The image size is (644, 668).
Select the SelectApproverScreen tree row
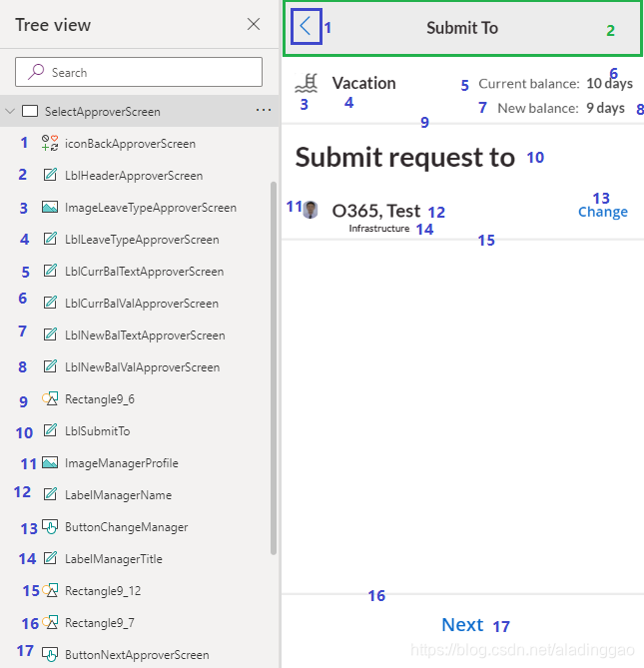point(139,111)
